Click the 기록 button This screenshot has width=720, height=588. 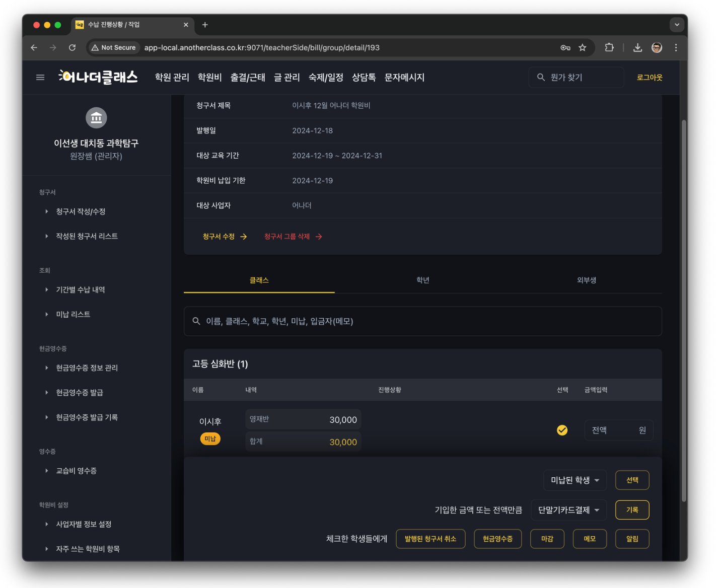point(632,510)
